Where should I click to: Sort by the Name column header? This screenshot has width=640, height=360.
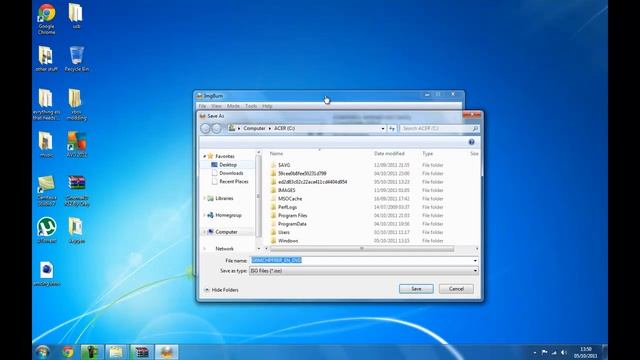coord(276,153)
